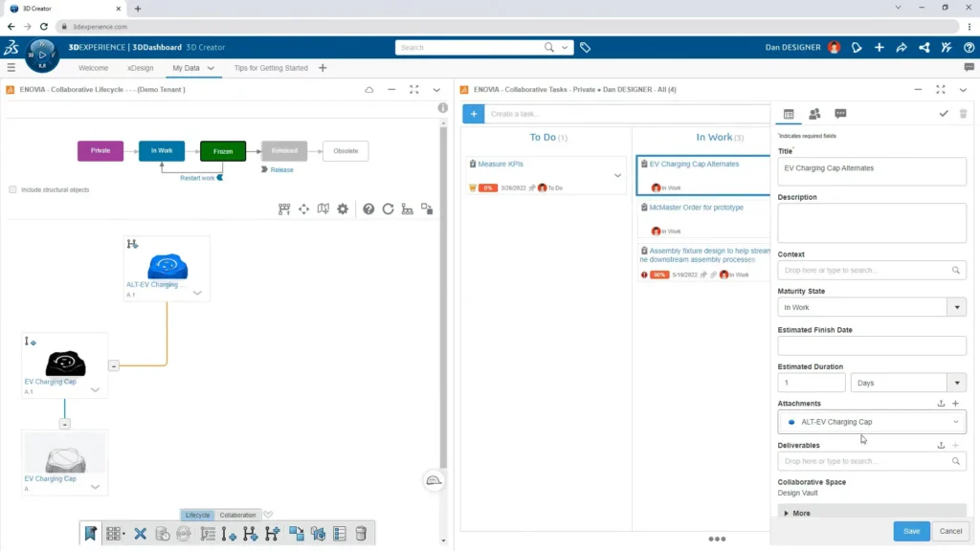Open the chat bubble below top bar
This screenshot has height=551, width=980.
(x=969, y=68)
